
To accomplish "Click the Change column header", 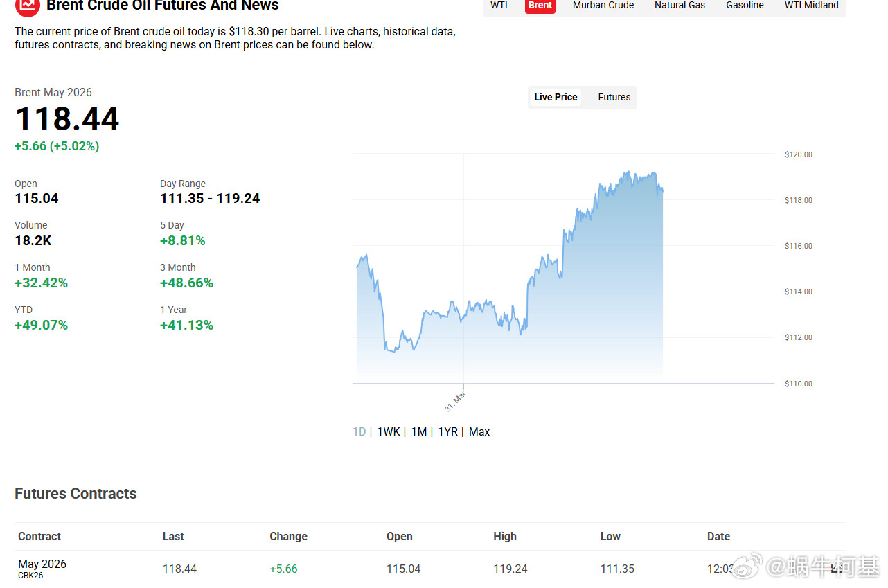I will 288,536.
